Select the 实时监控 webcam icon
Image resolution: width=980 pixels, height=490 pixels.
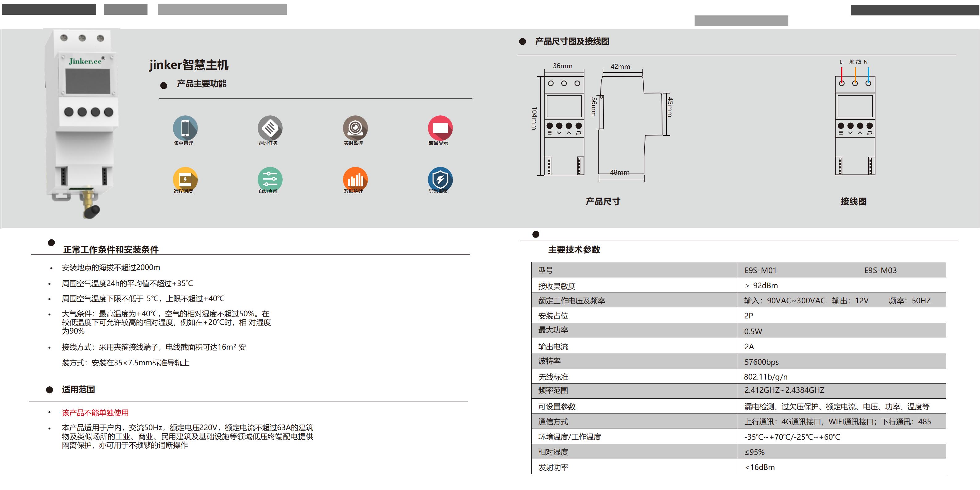355,128
